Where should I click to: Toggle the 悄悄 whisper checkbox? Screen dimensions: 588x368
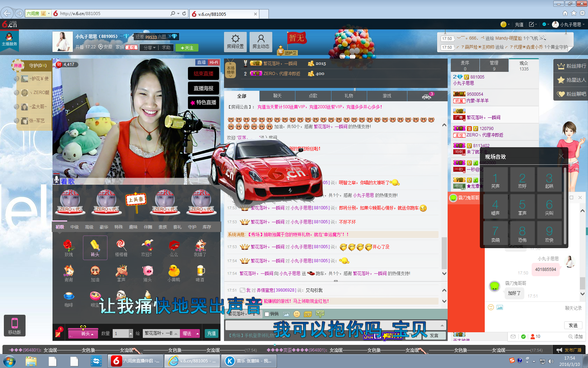[x=267, y=314]
